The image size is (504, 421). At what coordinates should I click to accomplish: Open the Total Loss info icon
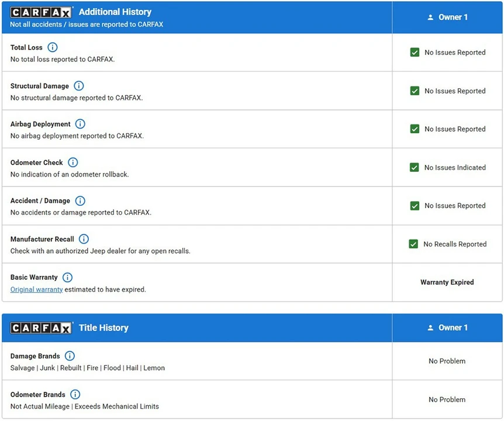(53, 47)
